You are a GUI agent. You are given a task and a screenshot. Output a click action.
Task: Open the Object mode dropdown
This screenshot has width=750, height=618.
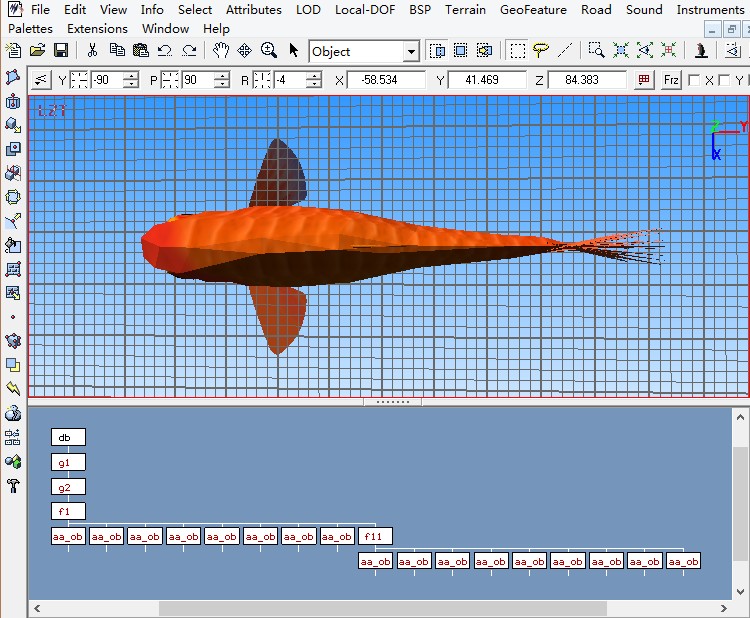pos(411,51)
